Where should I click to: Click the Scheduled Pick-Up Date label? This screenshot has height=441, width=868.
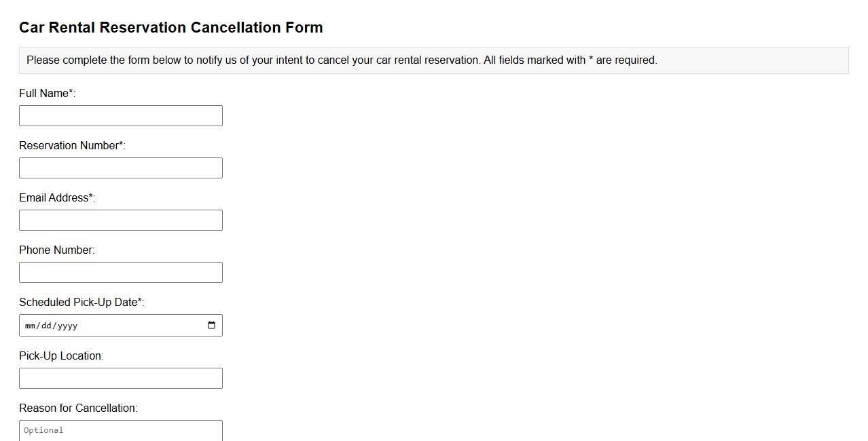pos(82,302)
